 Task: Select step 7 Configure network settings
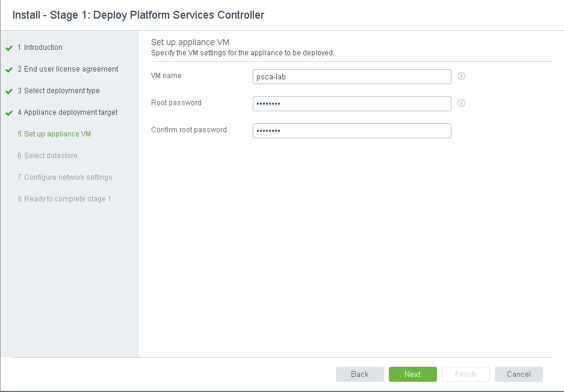(x=64, y=177)
